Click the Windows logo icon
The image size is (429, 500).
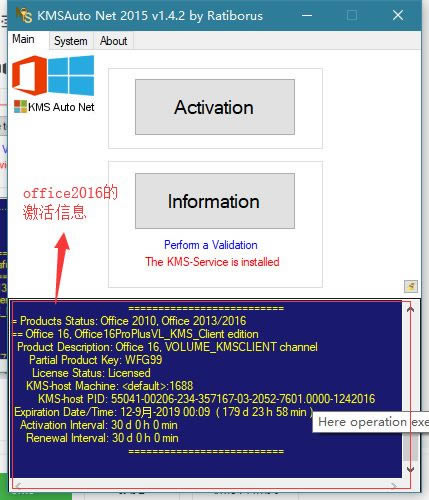(x=71, y=76)
